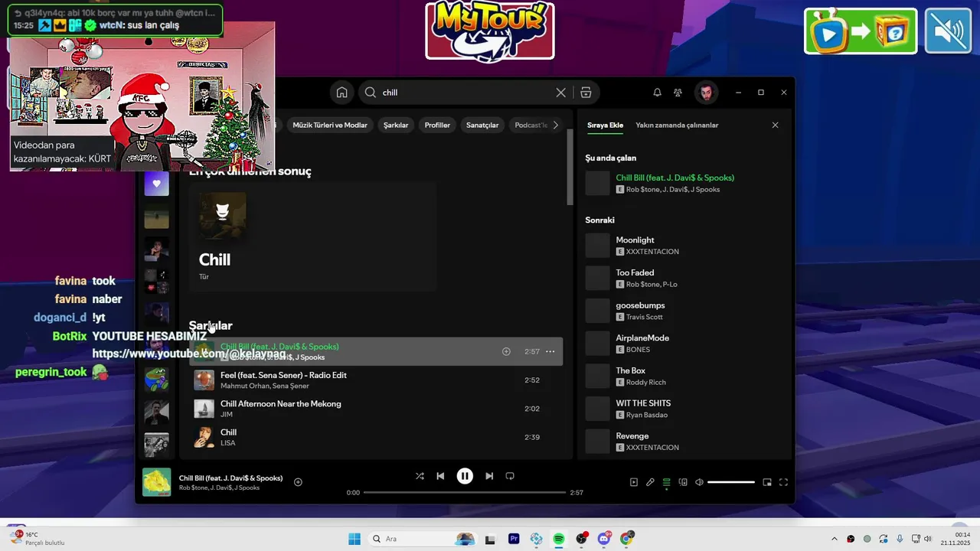Open the Pepe frog playlist in sidebar
Screen dimensions: 980x551
point(156,379)
